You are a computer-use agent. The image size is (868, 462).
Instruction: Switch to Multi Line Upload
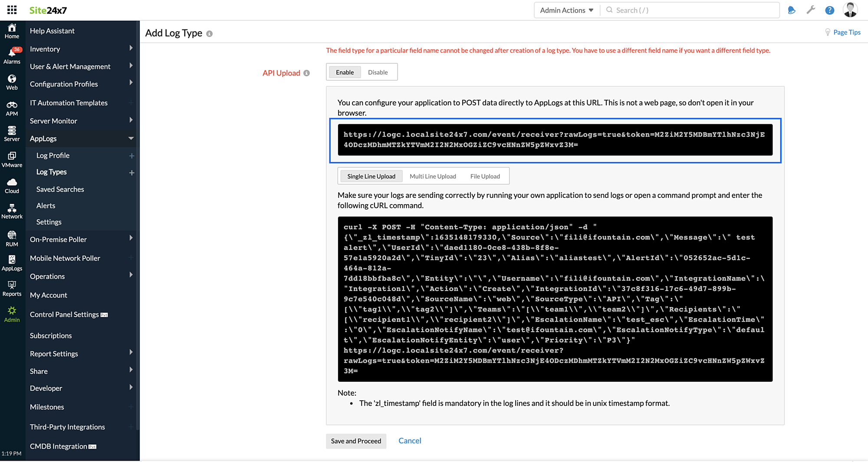point(433,176)
